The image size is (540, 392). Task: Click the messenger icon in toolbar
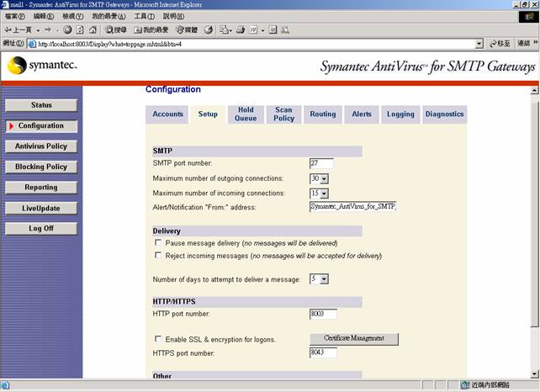pyautogui.click(x=285, y=30)
